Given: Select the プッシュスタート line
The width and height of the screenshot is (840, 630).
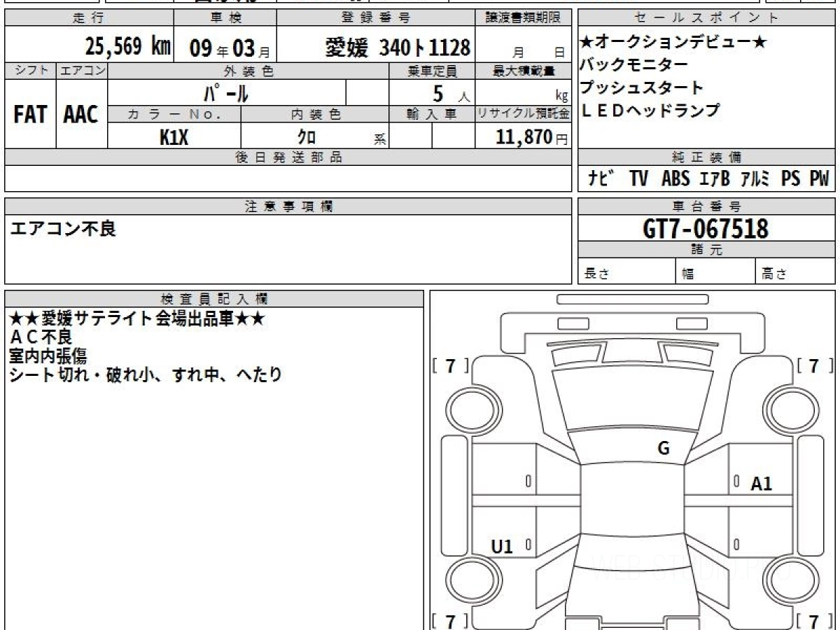Looking at the screenshot, I should [641, 88].
